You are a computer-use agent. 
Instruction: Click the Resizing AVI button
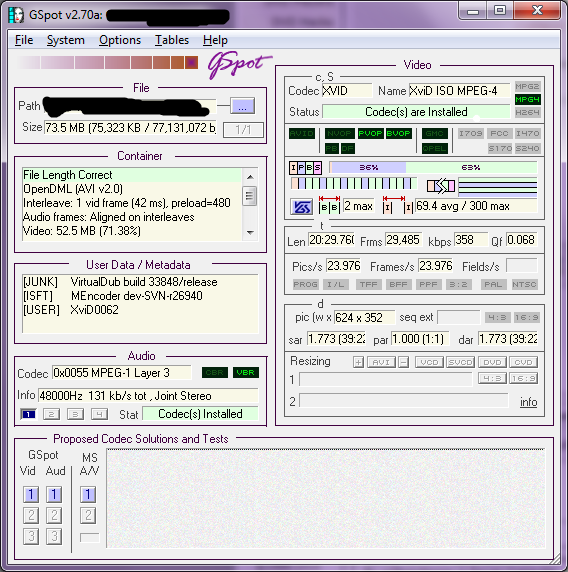pyautogui.click(x=381, y=362)
